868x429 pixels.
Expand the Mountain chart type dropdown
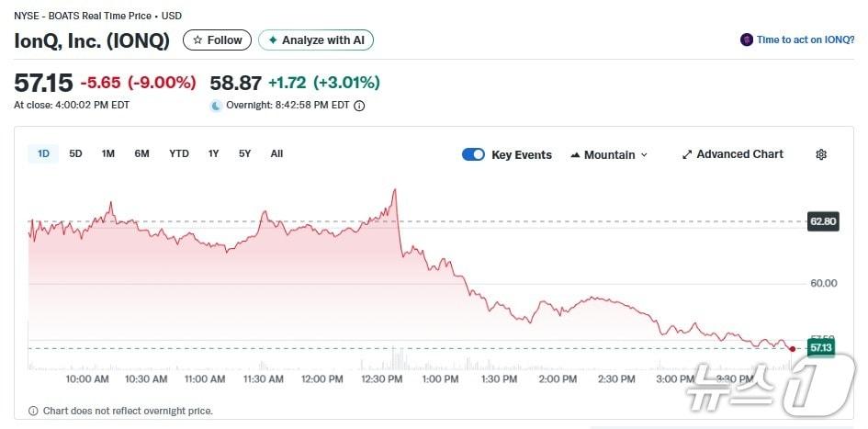pos(609,154)
